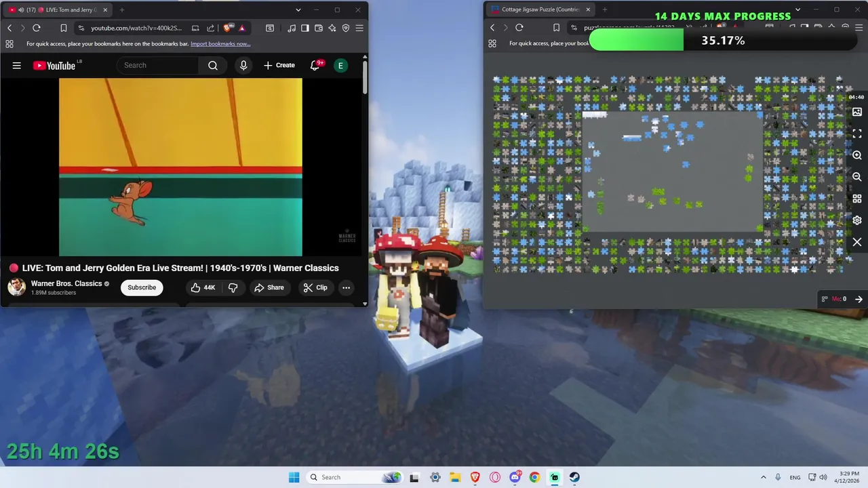The width and height of the screenshot is (868, 488).
Task: Click the YouTube page vertical scrollbar
Action: click(x=365, y=77)
